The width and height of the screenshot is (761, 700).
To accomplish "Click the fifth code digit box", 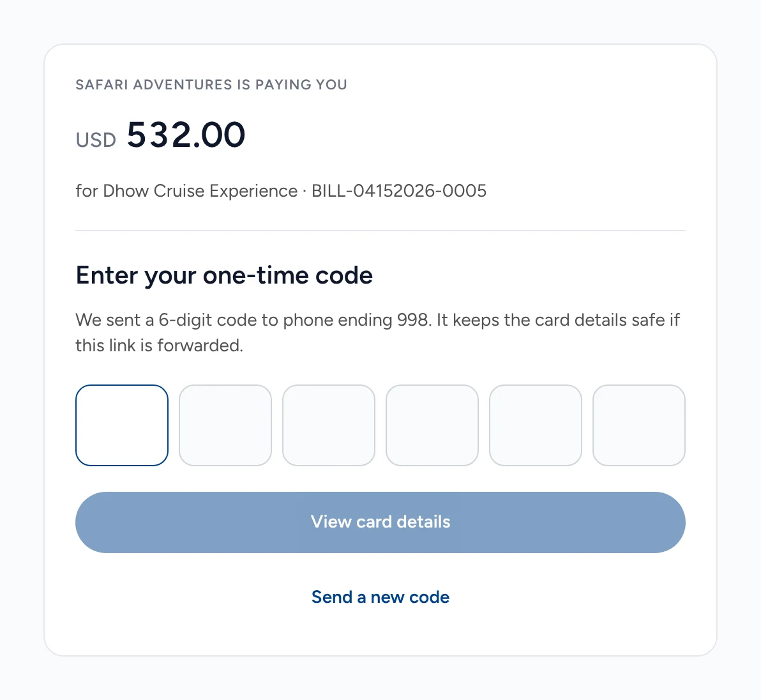I will point(536,425).
